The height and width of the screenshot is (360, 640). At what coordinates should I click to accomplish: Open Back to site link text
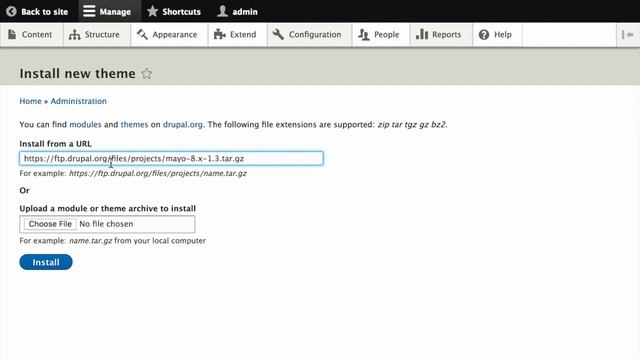click(44, 12)
